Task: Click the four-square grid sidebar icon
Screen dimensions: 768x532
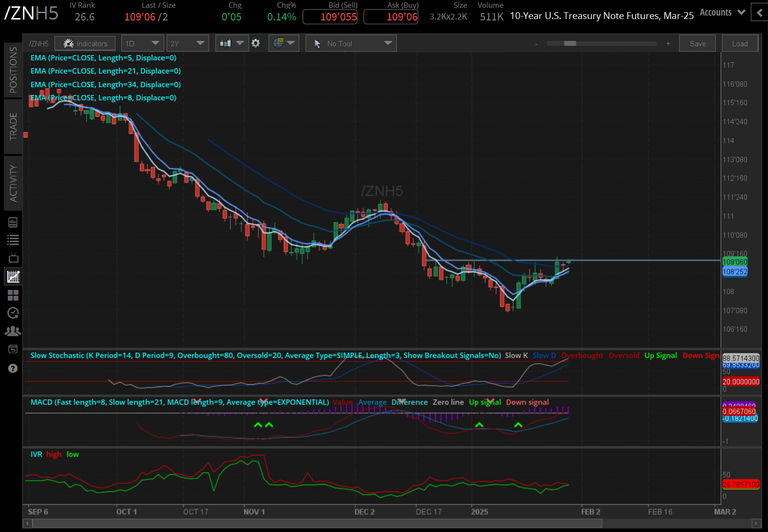Action: click(x=13, y=295)
